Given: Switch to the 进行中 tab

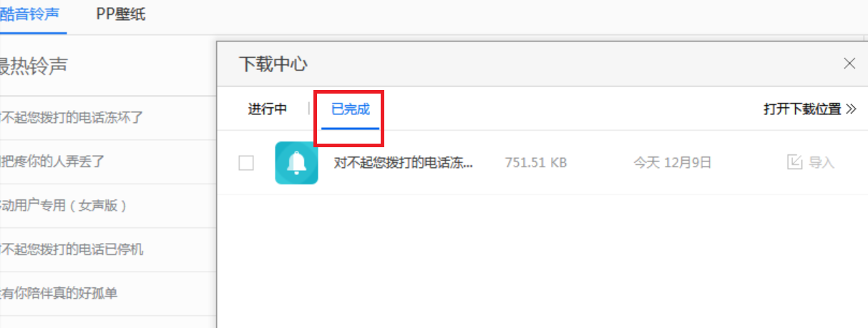Looking at the screenshot, I should [x=268, y=109].
